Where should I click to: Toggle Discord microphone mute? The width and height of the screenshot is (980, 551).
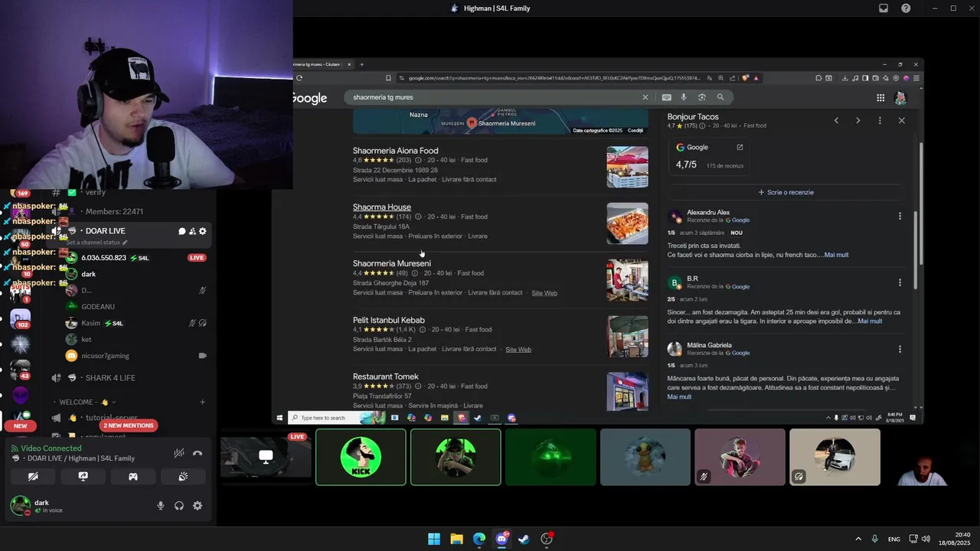click(x=161, y=506)
